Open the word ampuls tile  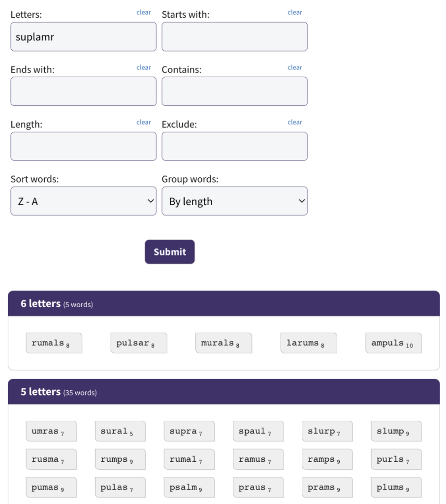click(x=393, y=343)
